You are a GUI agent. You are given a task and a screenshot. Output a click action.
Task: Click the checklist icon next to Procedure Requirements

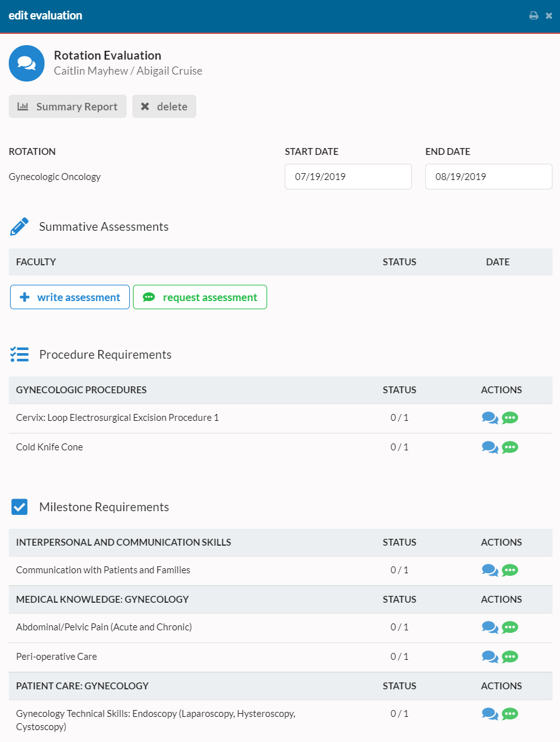point(19,354)
